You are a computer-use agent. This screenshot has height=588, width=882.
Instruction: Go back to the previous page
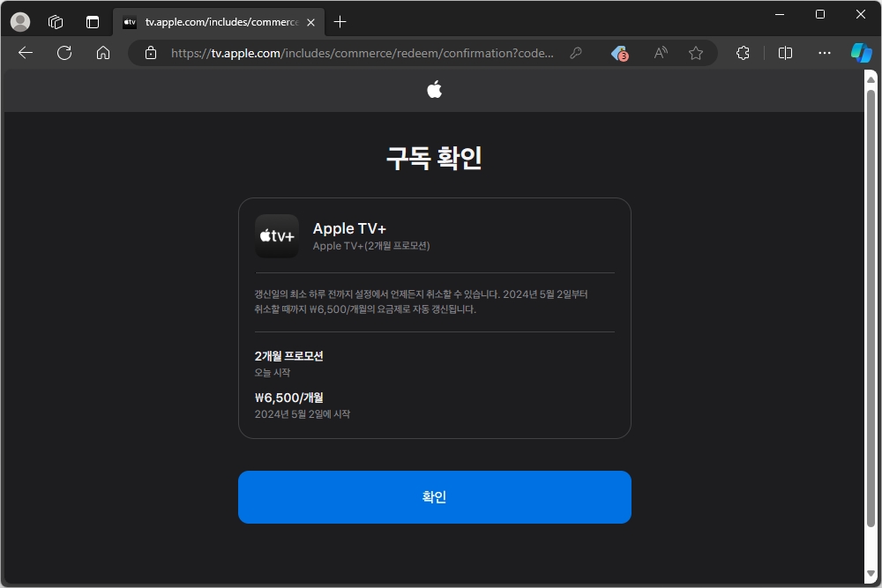pyautogui.click(x=26, y=53)
